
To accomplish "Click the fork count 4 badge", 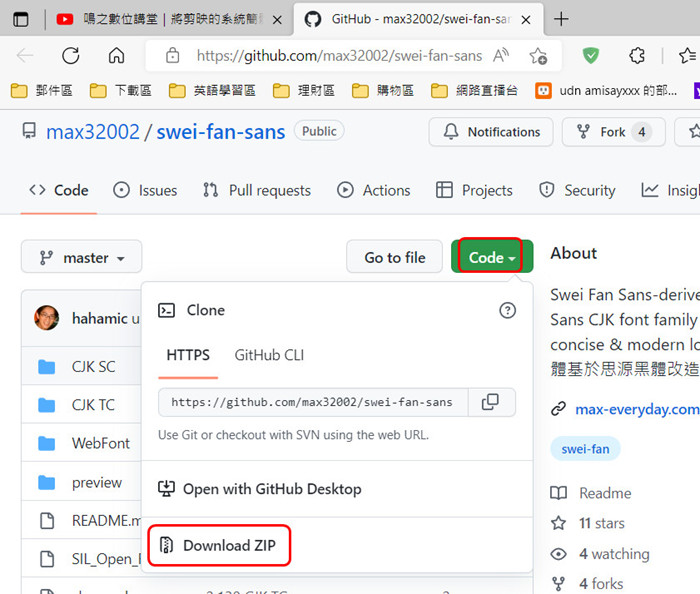I will point(642,132).
